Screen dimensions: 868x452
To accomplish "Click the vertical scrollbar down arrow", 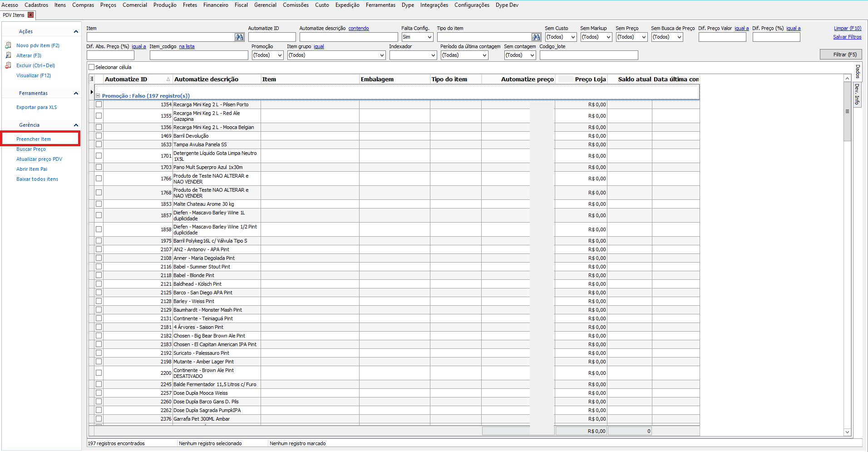I will pyautogui.click(x=847, y=432).
